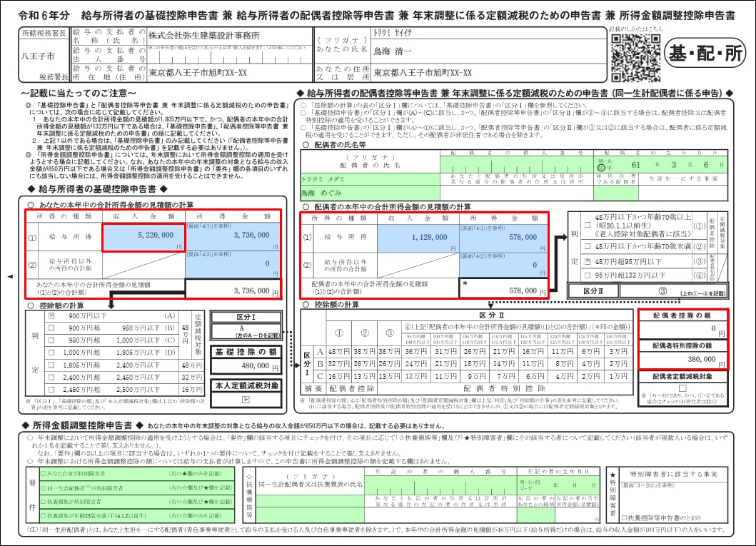Toggle the 900万円以下 (A) checkbox
The width and height of the screenshot is (756, 546).
tap(51, 315)
